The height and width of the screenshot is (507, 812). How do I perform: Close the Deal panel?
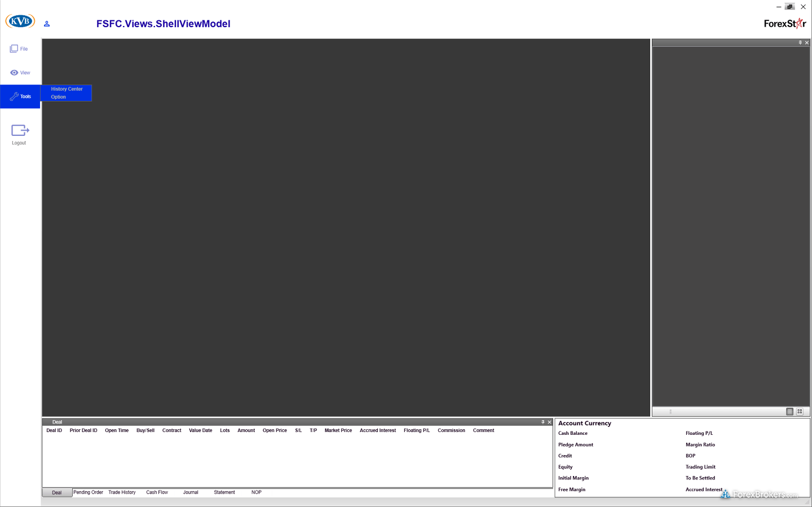(x=550, y=422)
